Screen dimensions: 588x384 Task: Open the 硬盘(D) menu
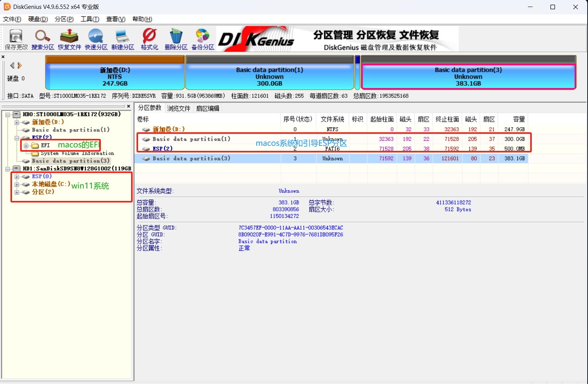pyautogui.click(x=38, y=19)
